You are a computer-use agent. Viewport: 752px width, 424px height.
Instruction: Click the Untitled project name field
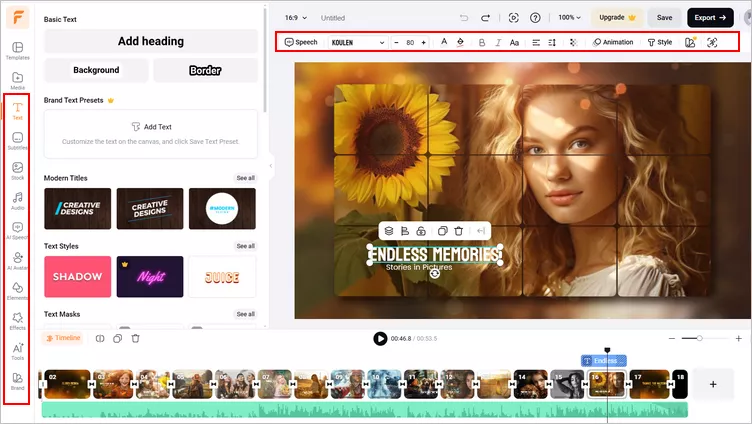pos(333,18)
